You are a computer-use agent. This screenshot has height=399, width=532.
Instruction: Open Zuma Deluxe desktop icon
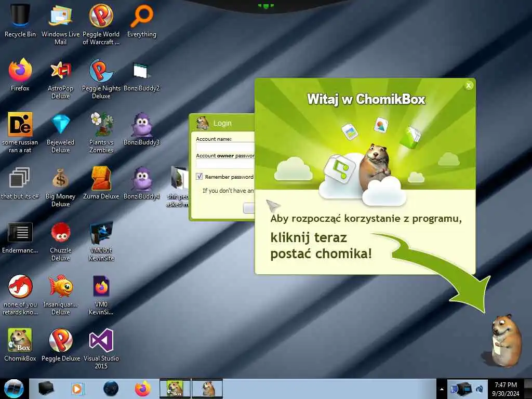tap(101, 183)
